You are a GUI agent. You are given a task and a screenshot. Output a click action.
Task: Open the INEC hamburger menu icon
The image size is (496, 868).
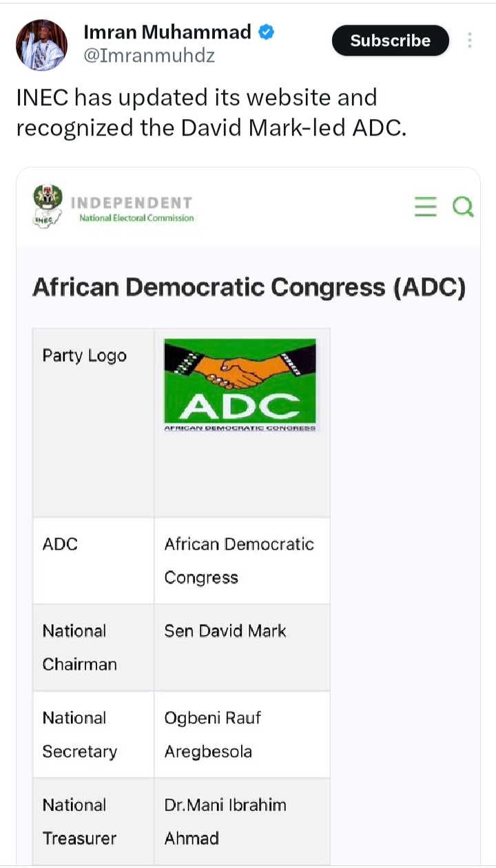tap(426, 207)
